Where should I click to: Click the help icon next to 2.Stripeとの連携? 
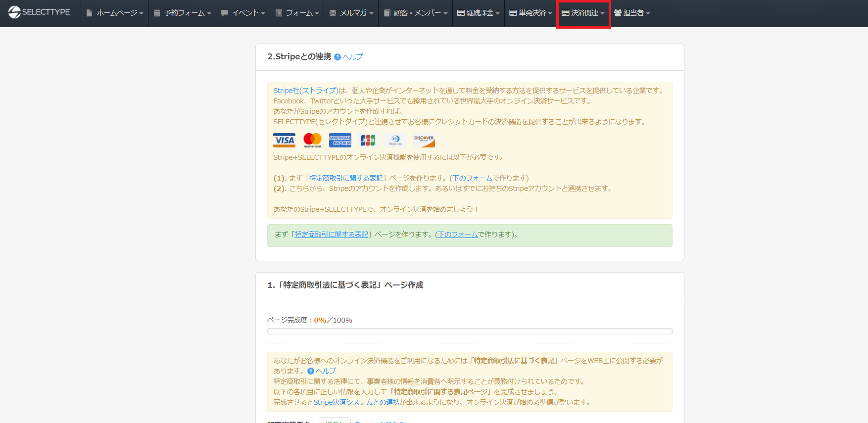(338, 57)
